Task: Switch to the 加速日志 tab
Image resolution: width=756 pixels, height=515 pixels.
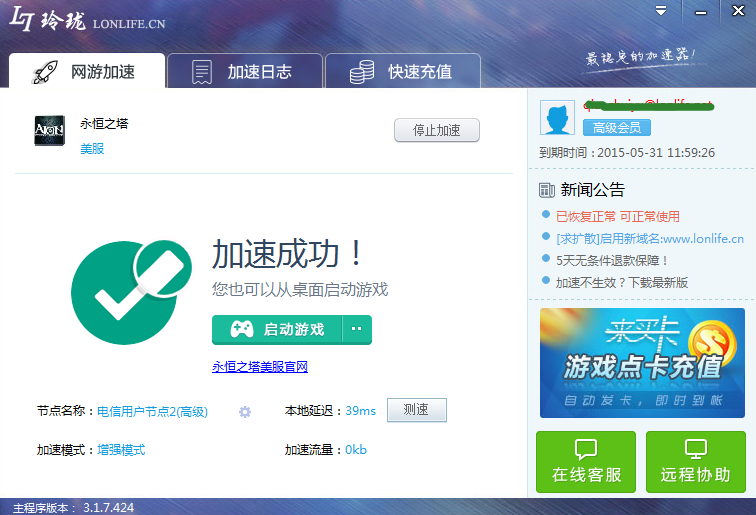Action: coord(245,71)
